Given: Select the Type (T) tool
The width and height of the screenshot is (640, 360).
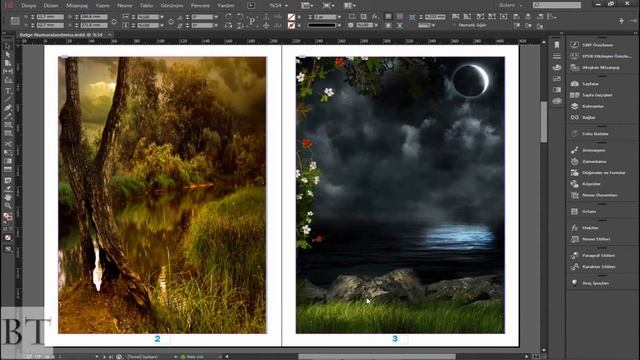Looking at the screenshot, I should click(x=8, y=91).
